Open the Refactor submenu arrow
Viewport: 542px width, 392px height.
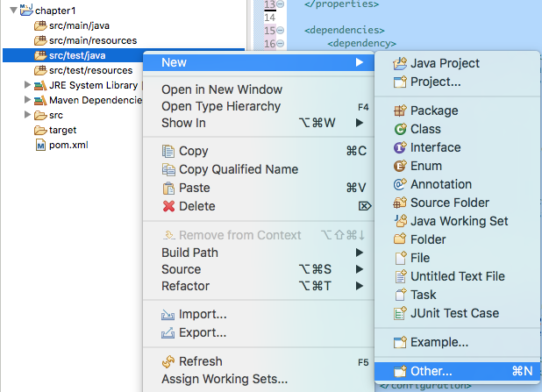(x=360, y=286)
